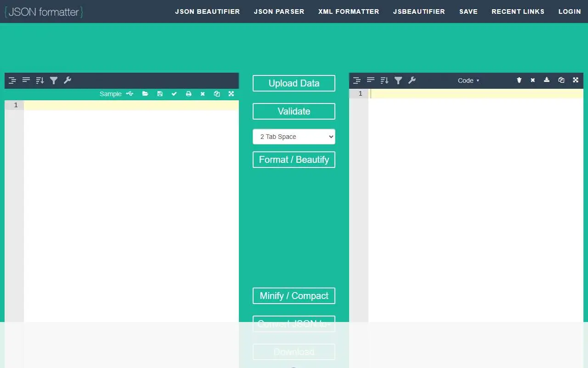Click the print icon in left editor
The image size is (588, 368).
coord(188,94)
